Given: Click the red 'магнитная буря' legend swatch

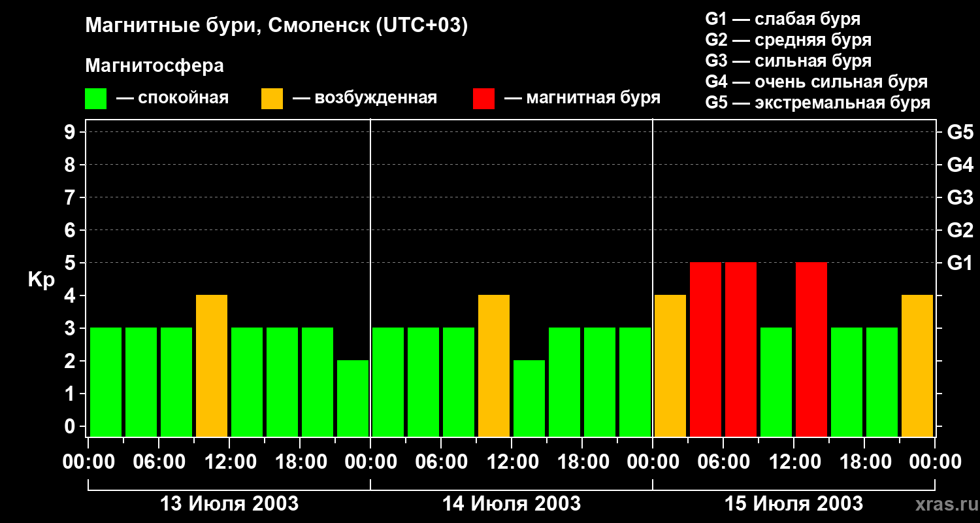Looking at the screenshot, I should (x=483, y=99).
